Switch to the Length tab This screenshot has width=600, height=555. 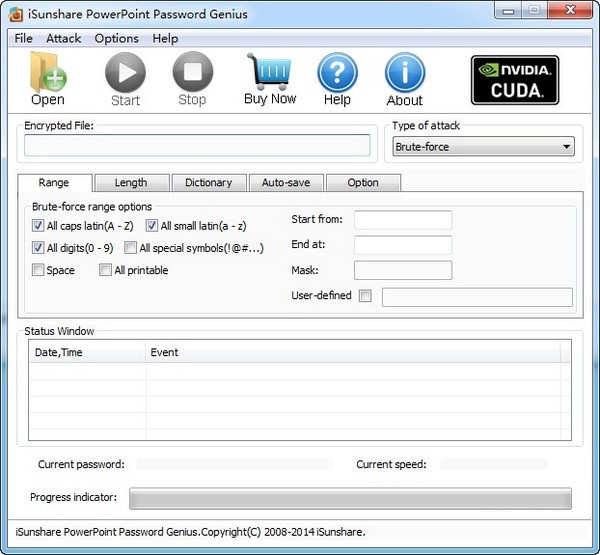[x=131, y=183]
